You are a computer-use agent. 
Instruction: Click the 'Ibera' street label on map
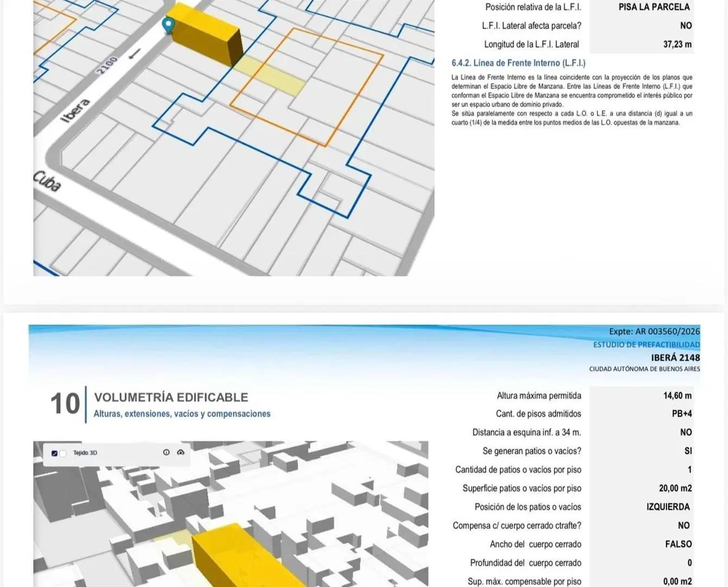tap(75, 111)
